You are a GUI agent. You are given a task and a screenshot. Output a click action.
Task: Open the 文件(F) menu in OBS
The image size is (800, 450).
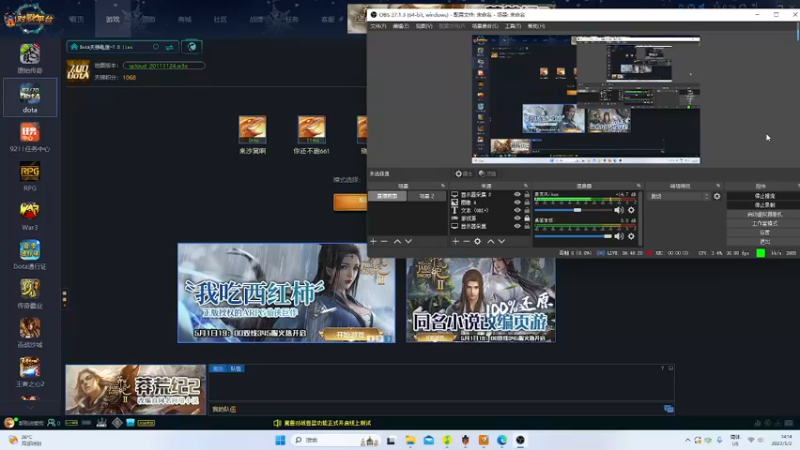(378, 26)
